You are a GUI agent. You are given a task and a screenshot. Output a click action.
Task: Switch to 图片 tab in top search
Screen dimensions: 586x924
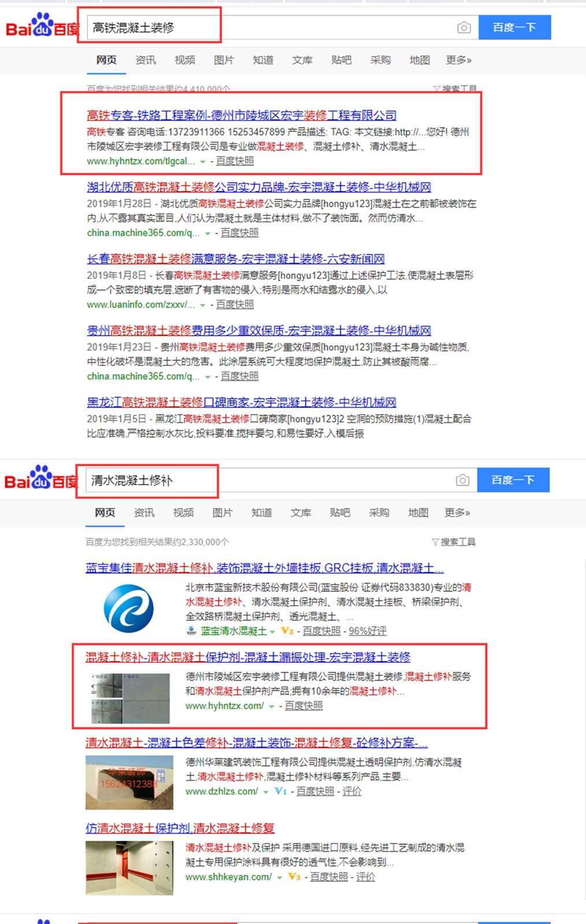[224, 60]
